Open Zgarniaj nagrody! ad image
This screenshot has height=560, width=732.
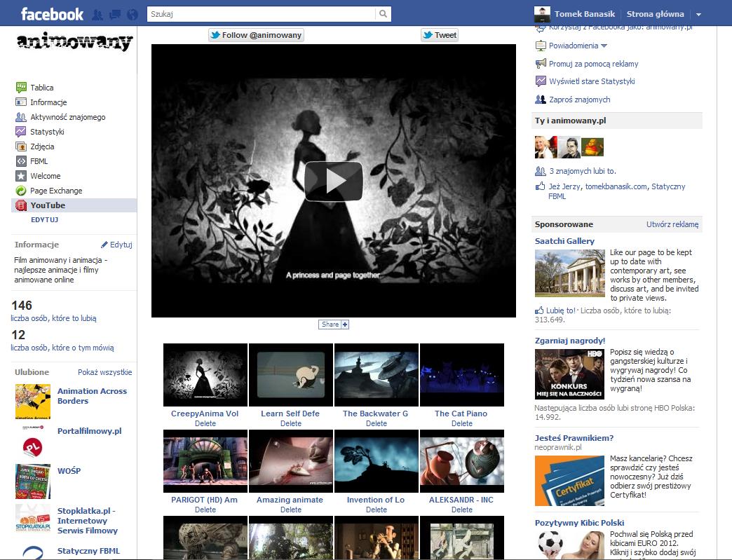point(569,374)
